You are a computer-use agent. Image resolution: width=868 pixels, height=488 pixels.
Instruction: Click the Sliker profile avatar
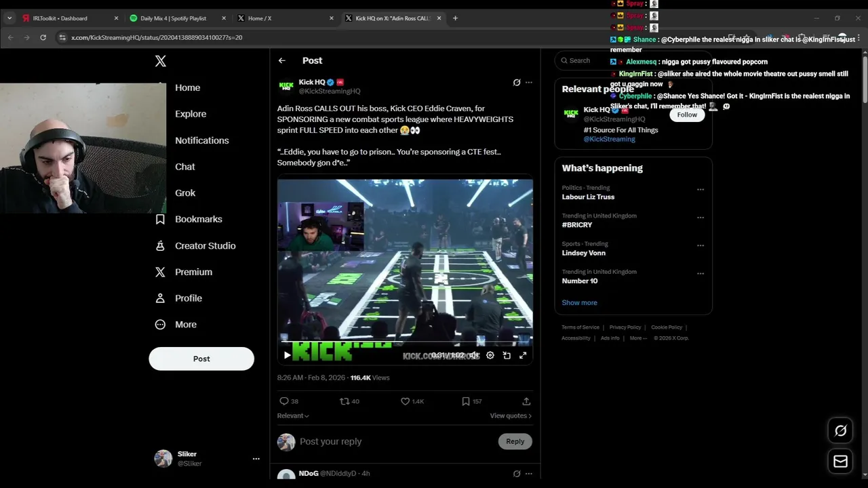[x=163, y=459]
